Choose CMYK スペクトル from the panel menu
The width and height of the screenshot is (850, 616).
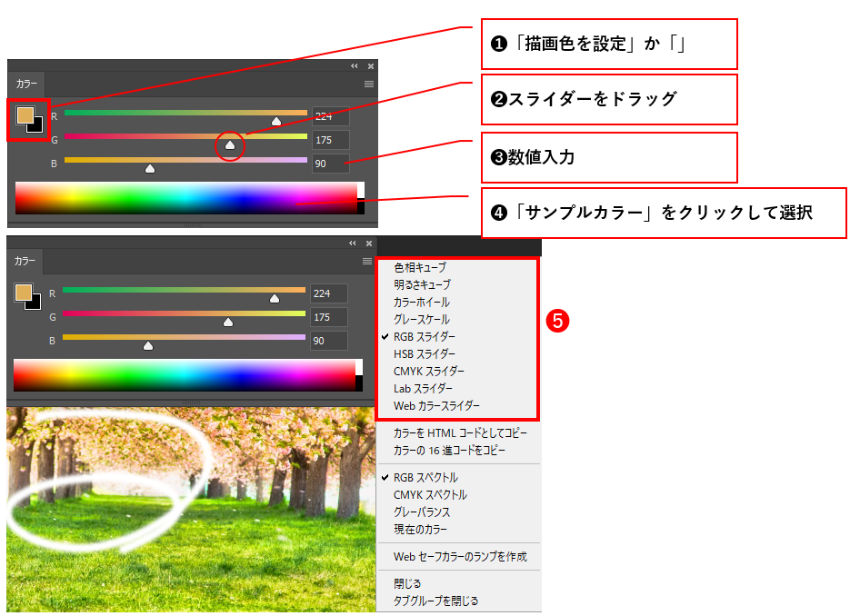pos(430,495)
